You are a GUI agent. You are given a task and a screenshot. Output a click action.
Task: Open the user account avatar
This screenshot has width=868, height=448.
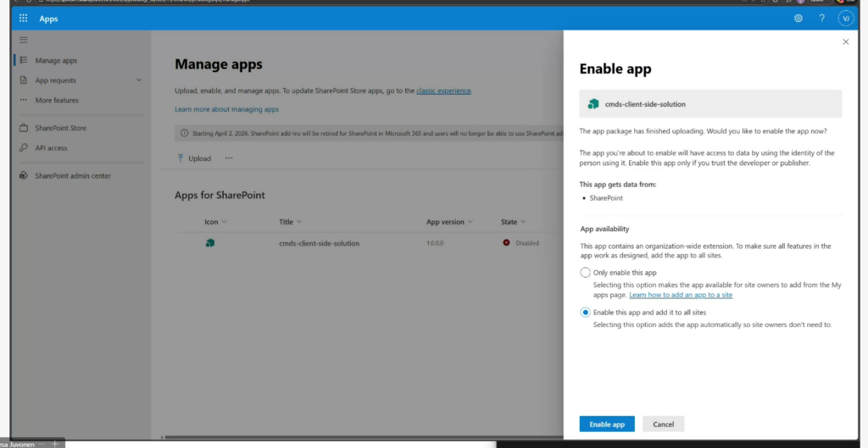point(845,19)
